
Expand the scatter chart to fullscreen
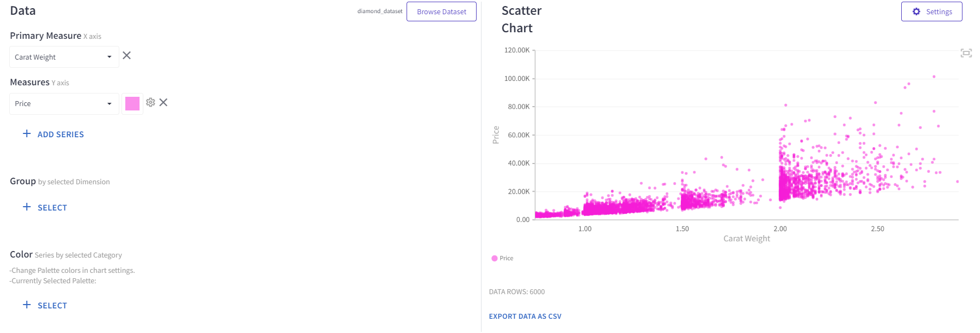(966, 53)
